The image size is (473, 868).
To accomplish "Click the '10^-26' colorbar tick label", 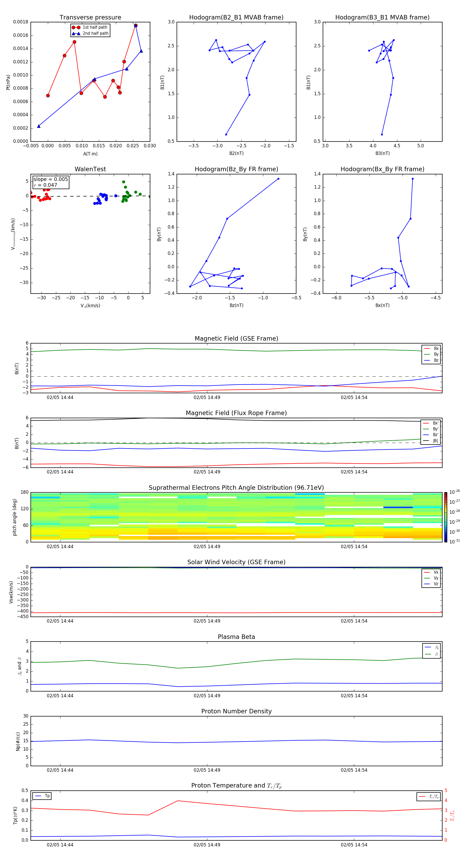I will [455, 492].
